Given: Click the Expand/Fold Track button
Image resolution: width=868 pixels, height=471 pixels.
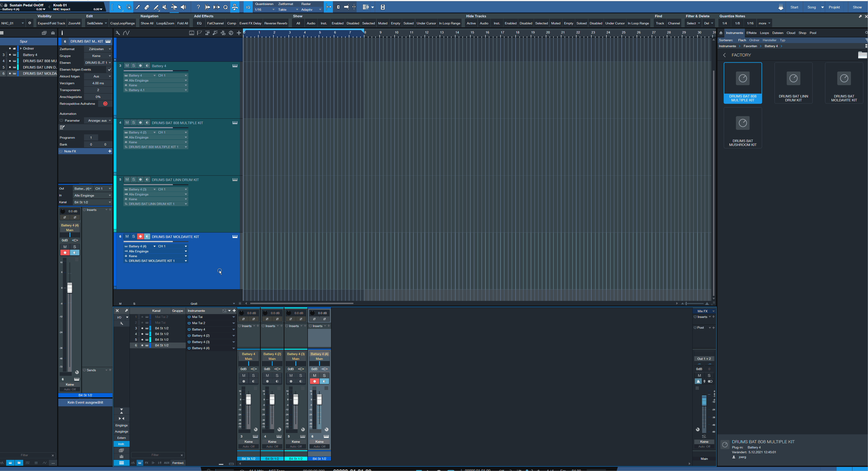Looking at the screenshot, I should pos(51,23).
